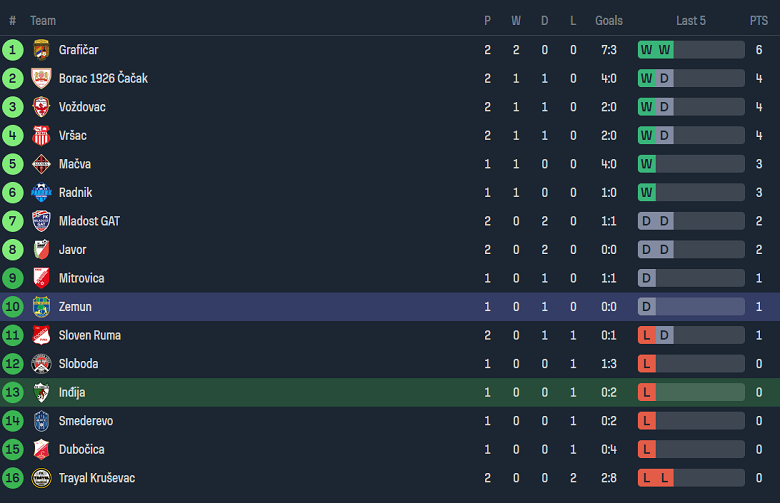The image size is (780, 503).
Task: Click Grafičar's second green W result badge
Action: (x=665, y=50)
